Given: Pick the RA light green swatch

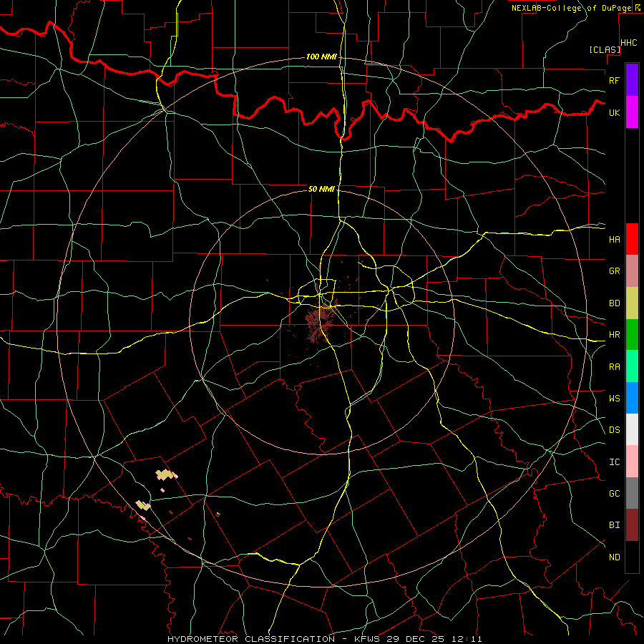Looking at the screenshot, I should click(632, 366).
